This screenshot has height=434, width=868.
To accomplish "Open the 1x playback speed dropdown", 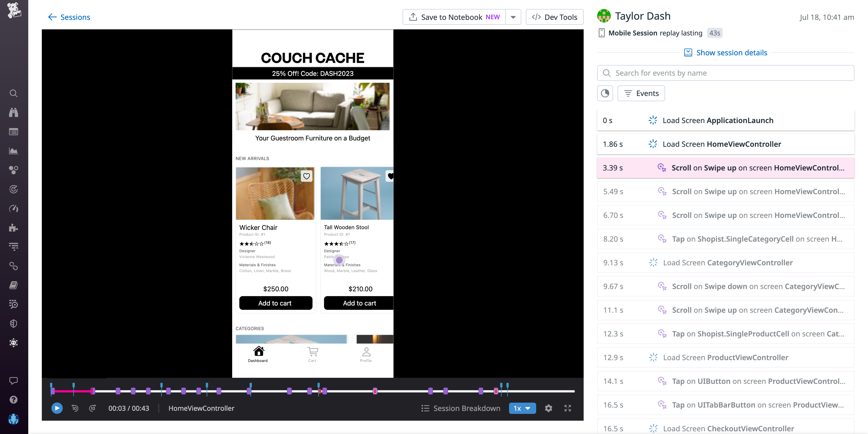I will (x=522, y=408).
